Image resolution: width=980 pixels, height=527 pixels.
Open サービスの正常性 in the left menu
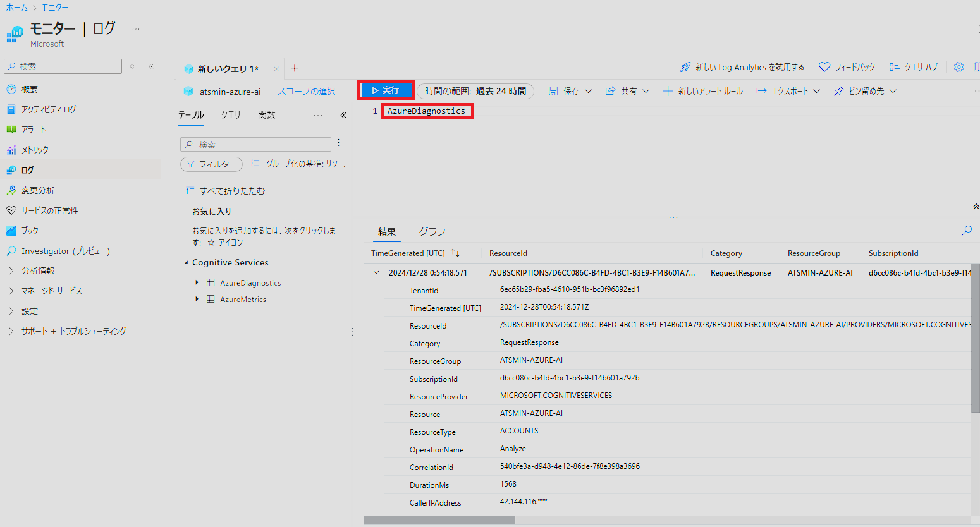tap(50, 210)
